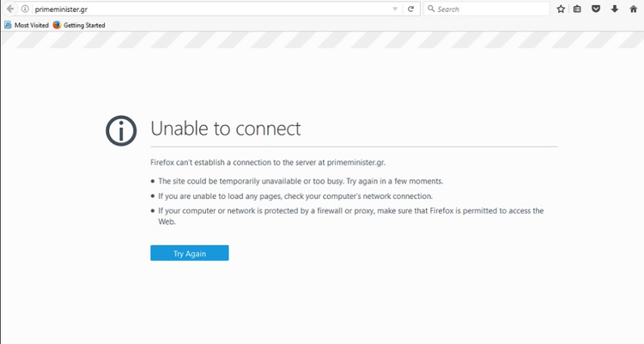Click the firewall or proxy bullet text
The image size is (644, 344).
tap(350, 216)
